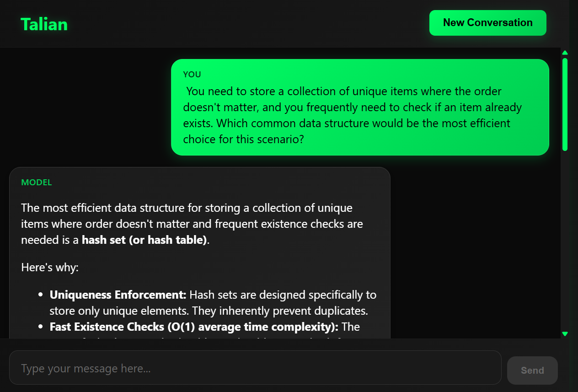Click the chat scrollbar up arrow
The image size is (578, 392).
click(565, 53)
